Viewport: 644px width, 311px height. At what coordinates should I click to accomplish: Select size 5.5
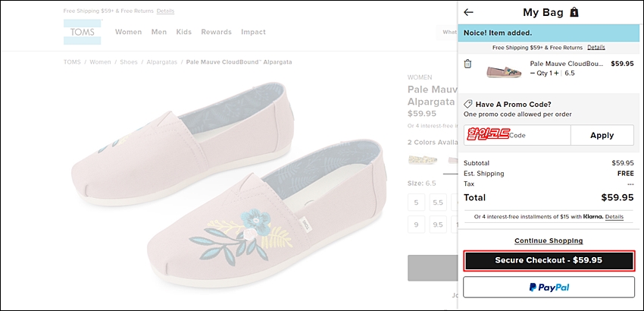(438, 203)
